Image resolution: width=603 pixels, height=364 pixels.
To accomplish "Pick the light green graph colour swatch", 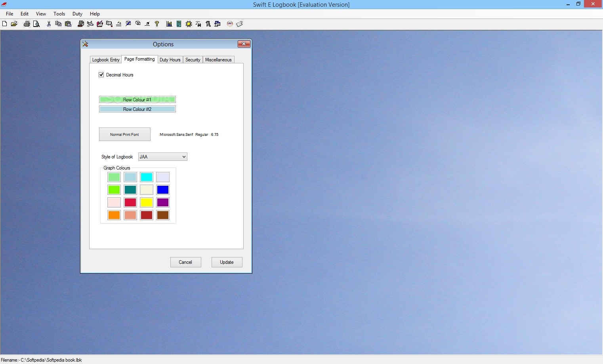I will coord(114,177).
